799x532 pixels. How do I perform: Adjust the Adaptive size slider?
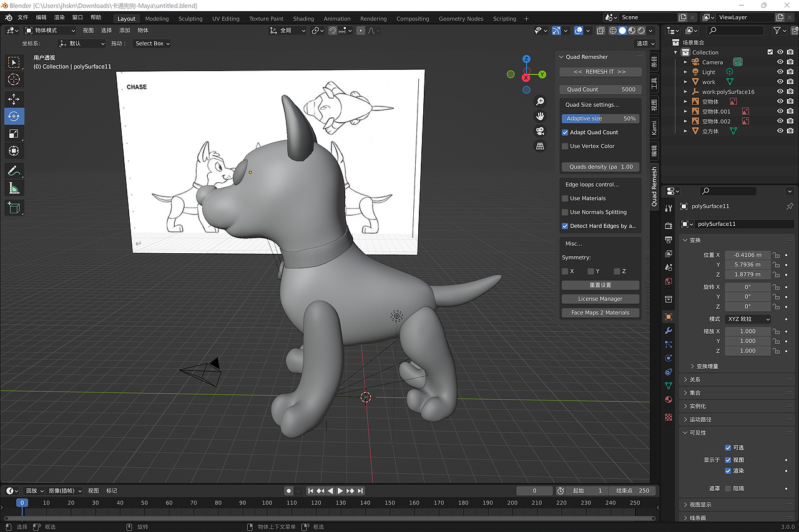[600, 118]
